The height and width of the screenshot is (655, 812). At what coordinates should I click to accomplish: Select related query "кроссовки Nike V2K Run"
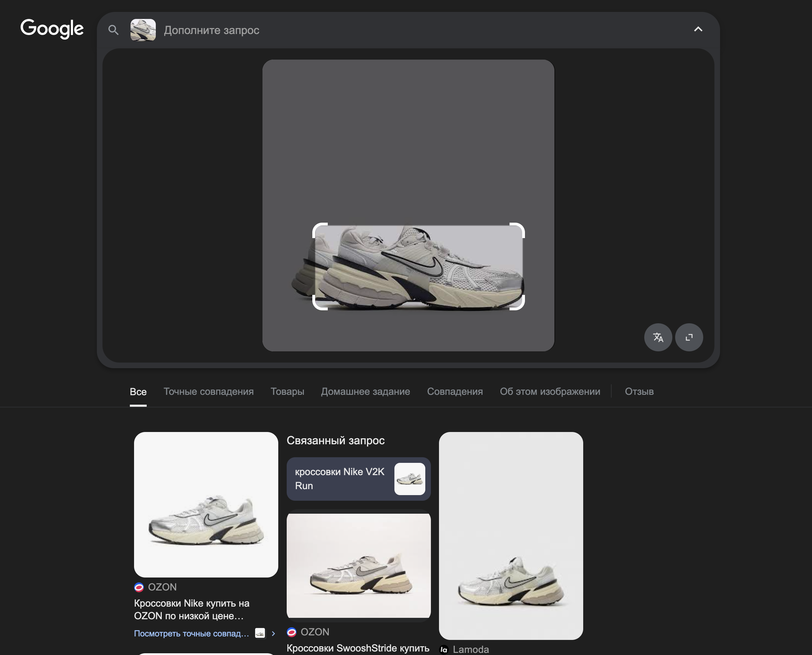click(x=359, y=479)
